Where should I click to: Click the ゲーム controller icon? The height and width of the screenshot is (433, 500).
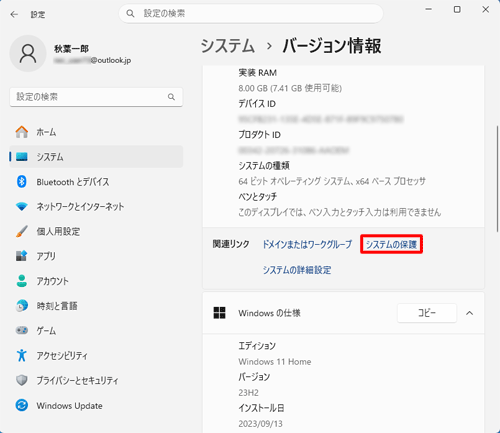(22, 330)
